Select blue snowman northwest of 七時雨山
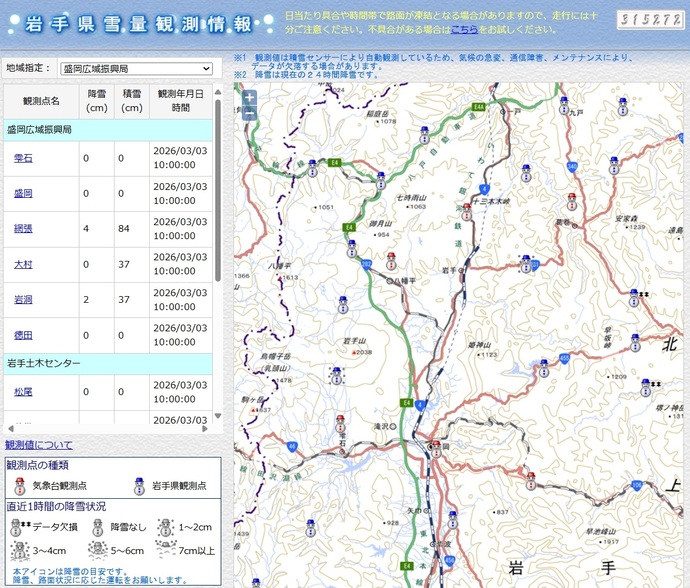Viewport: 690px width, 588px height. pos(381,181)
